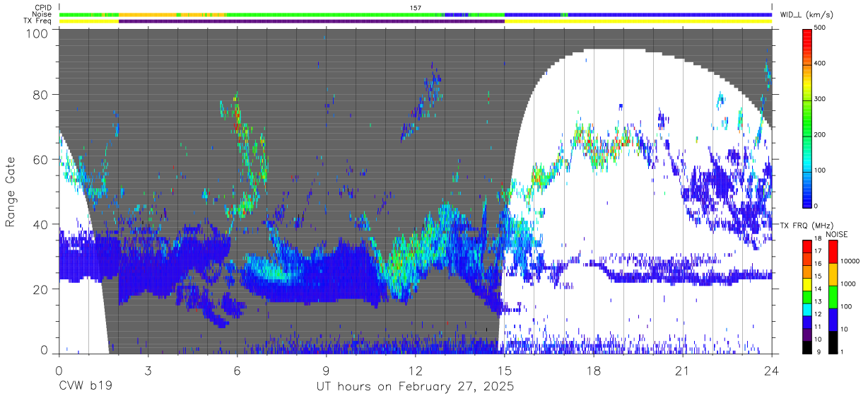Click the 'Noise' row label
Viewport: 868px width, 401px height.
click(x=43, y=14)
